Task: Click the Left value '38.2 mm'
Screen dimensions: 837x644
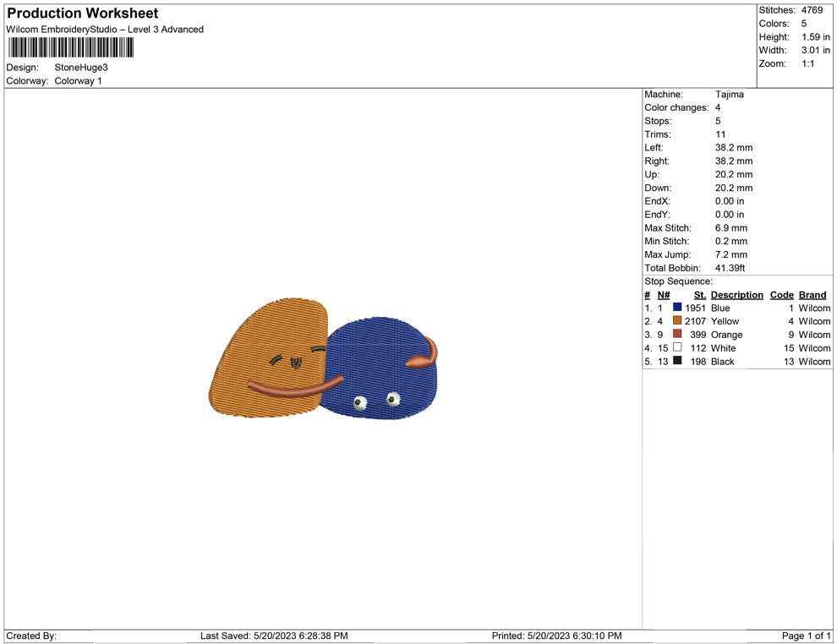Action: (x=734, y=148)
